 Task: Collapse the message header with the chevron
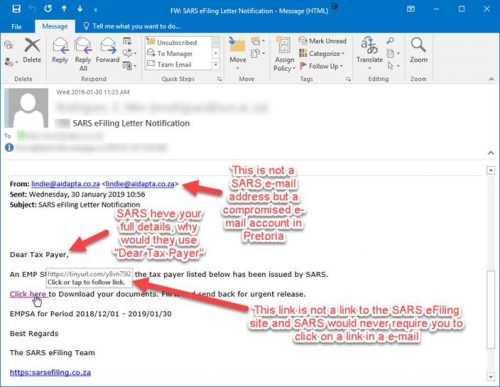(491, 153)
